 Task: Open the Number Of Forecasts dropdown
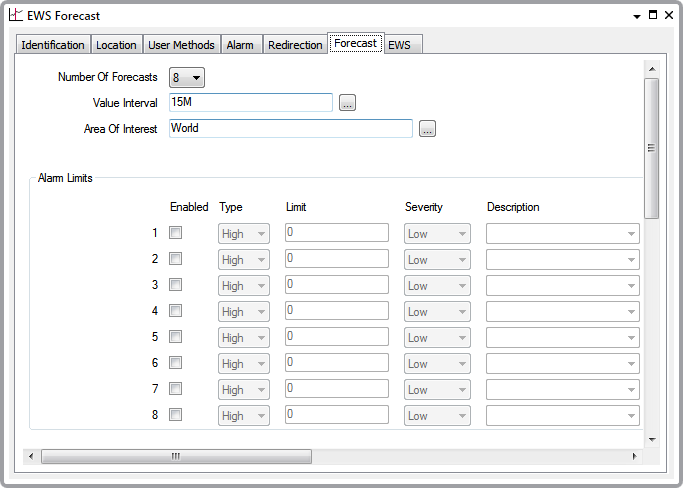pos(187,78)
